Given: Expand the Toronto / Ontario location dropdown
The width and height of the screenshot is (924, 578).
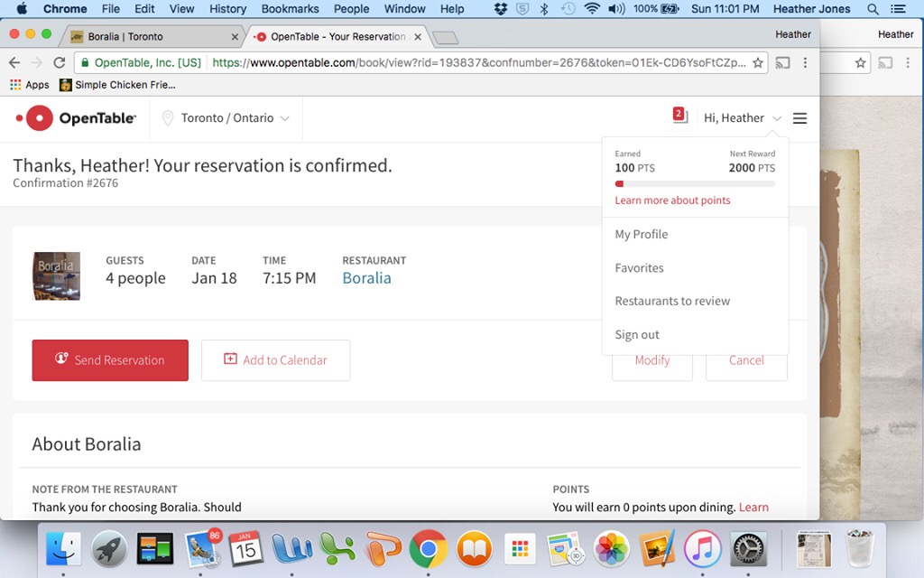Looking at the screenshot, I should pyautogui.click(x=226, y=118).
